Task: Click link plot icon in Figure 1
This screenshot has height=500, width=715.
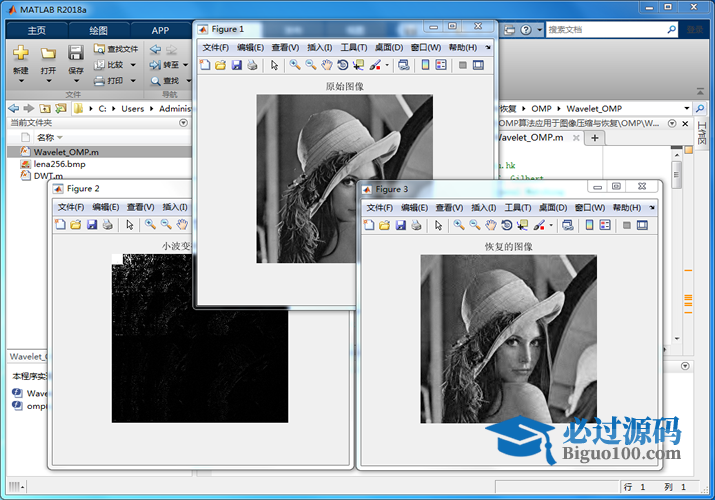Action: (x=404, y=65)
